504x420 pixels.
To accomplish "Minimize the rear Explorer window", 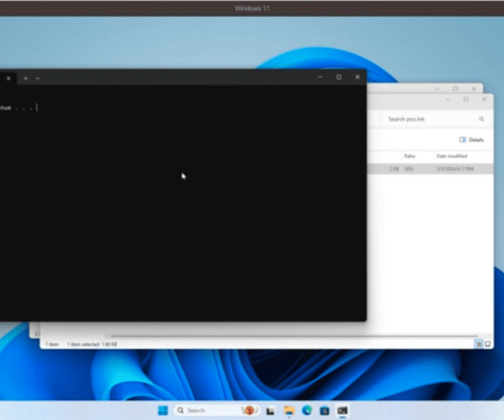I will 437,88.
